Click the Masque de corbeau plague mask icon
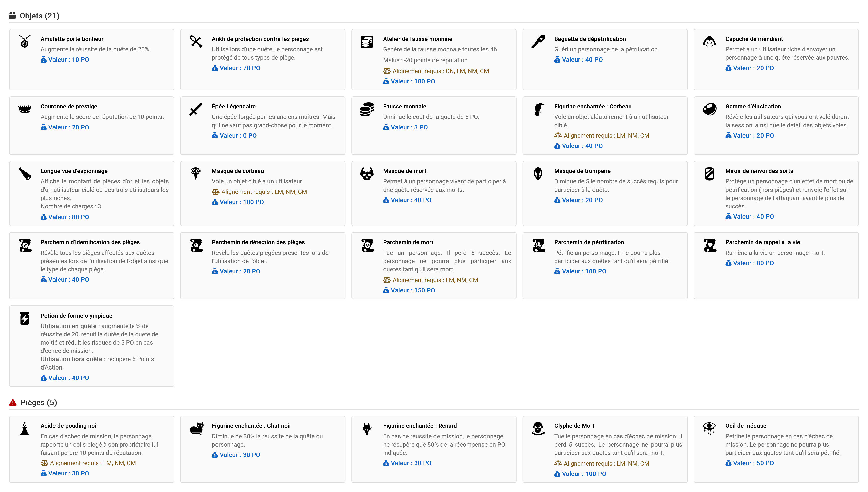This screenshot has height=492, width=868. click(196, 174)
